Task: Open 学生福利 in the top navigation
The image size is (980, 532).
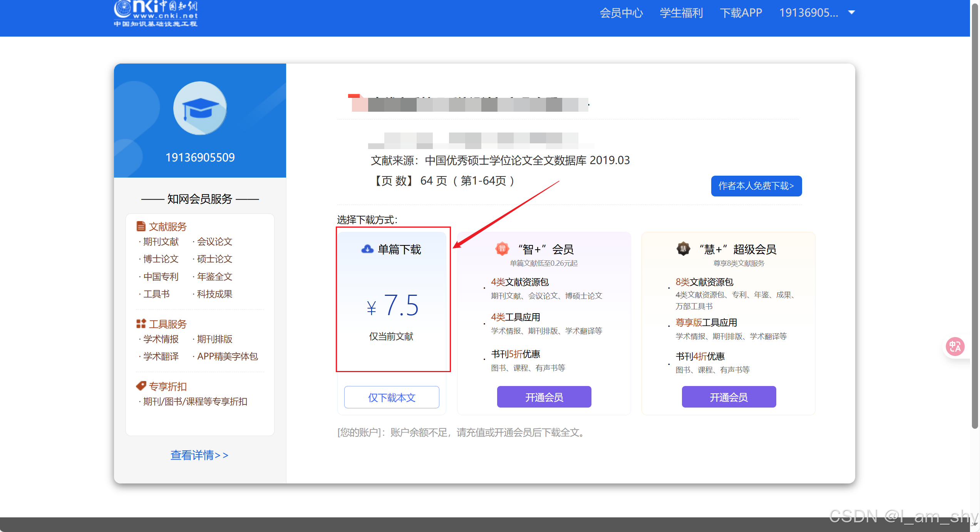Action: click(x=681, y=13)
